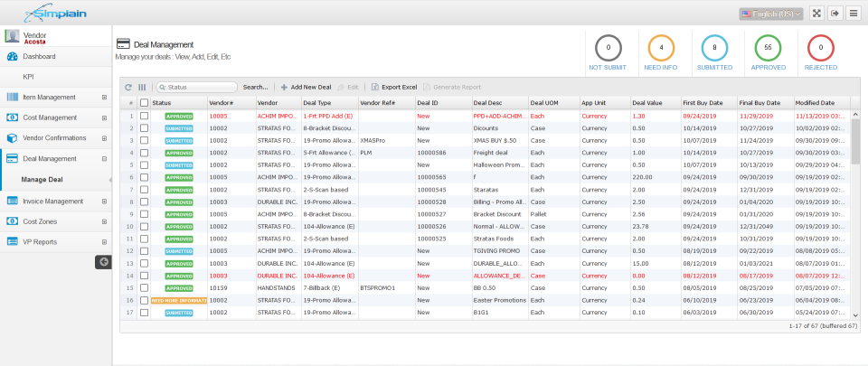This screenshot has height=366, width=868.
Task: Click the logout icon in header
Action: [835, 14]
